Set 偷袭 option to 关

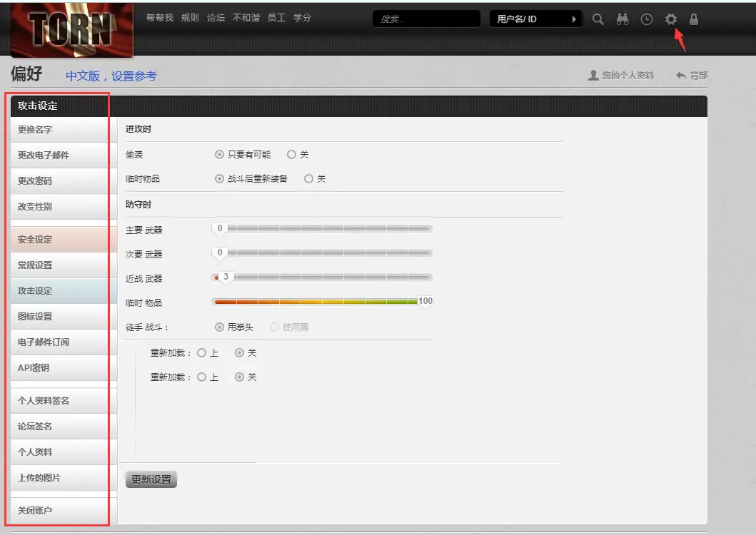pyautogui.click(x=291, y=154)
